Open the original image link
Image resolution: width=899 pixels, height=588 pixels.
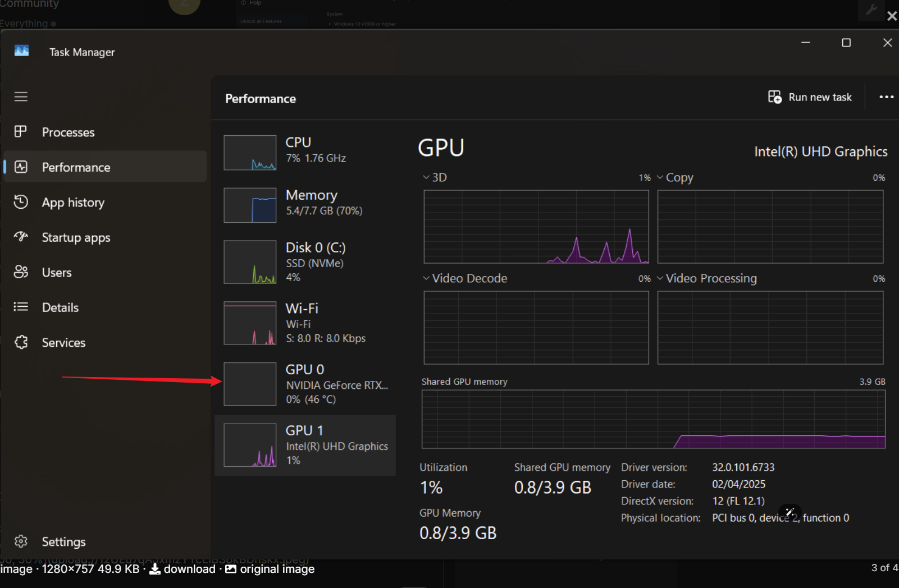271,569
